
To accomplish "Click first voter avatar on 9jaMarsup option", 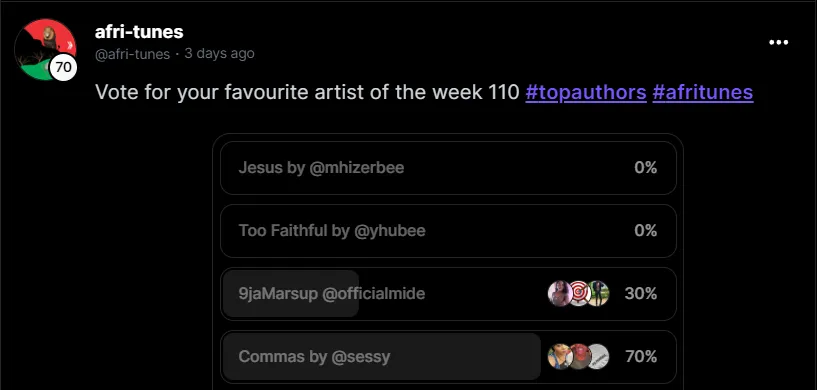I will 560,294.
